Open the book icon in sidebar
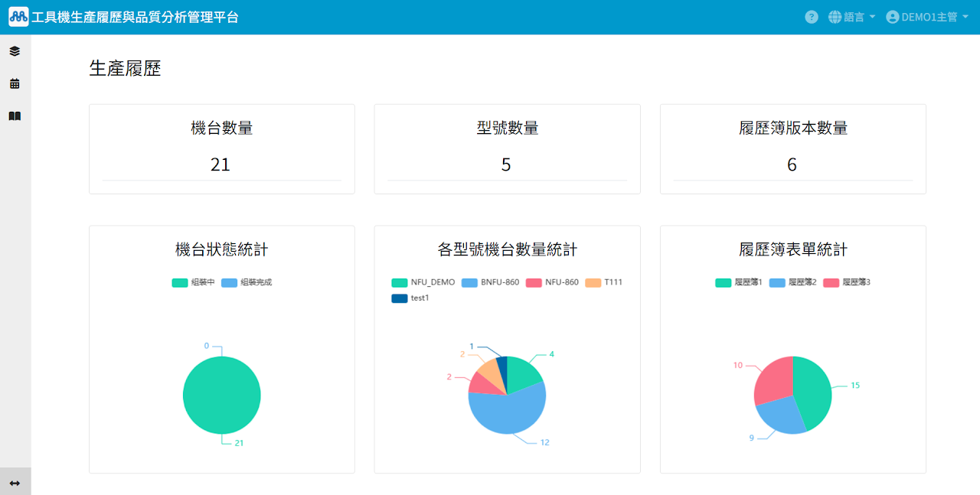The image size is (980, 495). (x=15, y=116)
